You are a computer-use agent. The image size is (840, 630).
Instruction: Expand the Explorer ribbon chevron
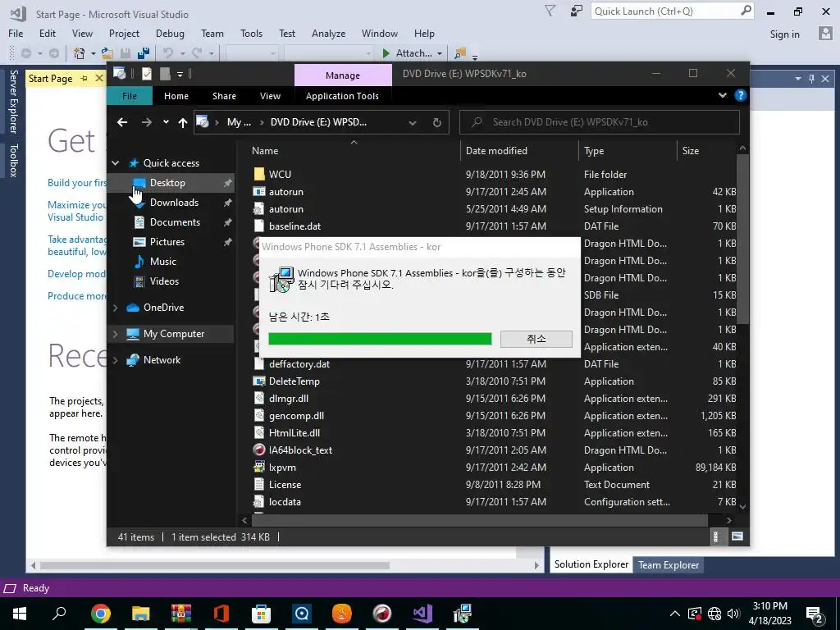coord(723,95)
